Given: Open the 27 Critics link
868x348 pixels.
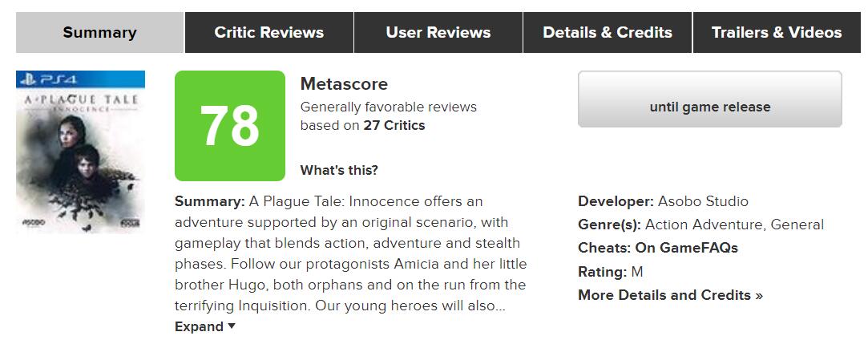Looking at the screenshot, I should point(394,126).
